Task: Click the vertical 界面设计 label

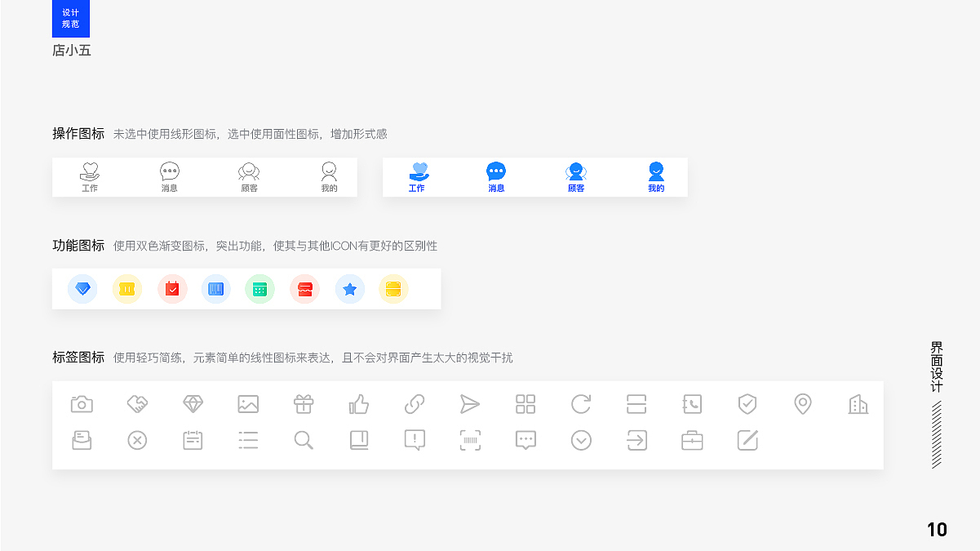Action: (937, 367)
